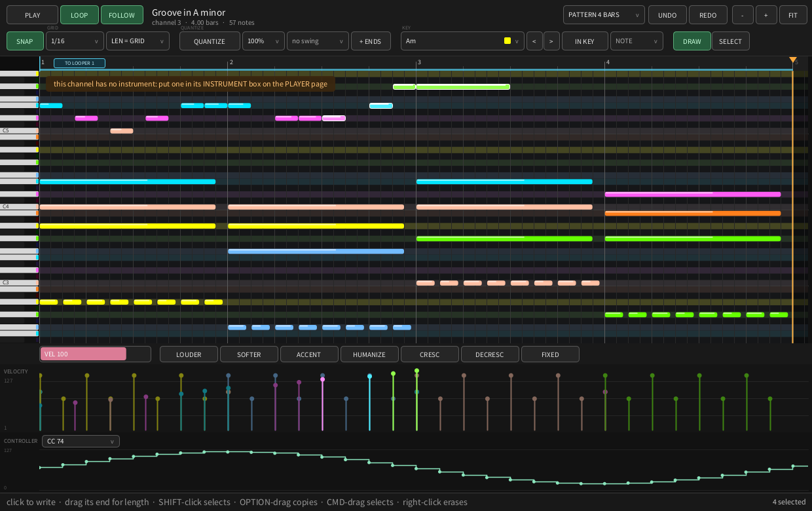Click the QUANTIZE button
This screenshot has width=812, height=511.
pos(210,41)
